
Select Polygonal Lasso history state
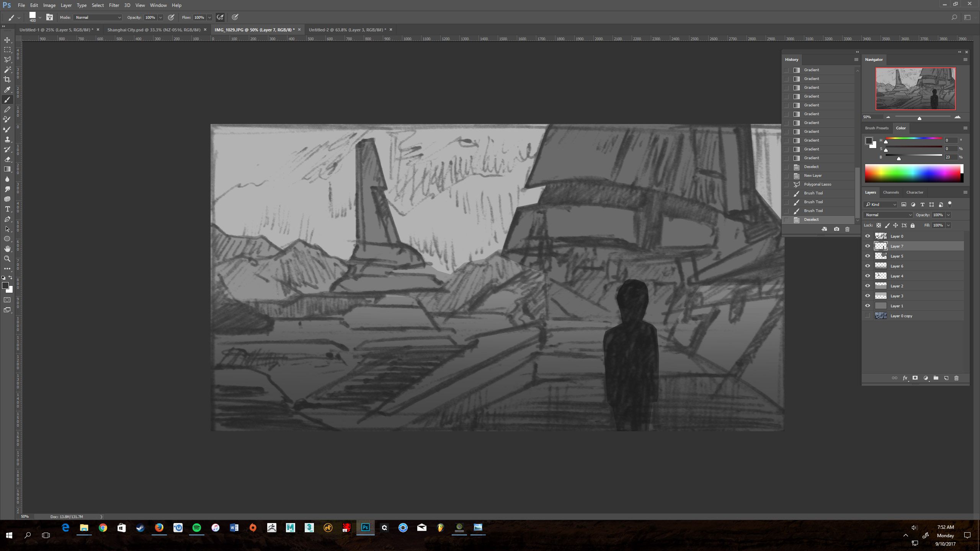click(817, 184)
